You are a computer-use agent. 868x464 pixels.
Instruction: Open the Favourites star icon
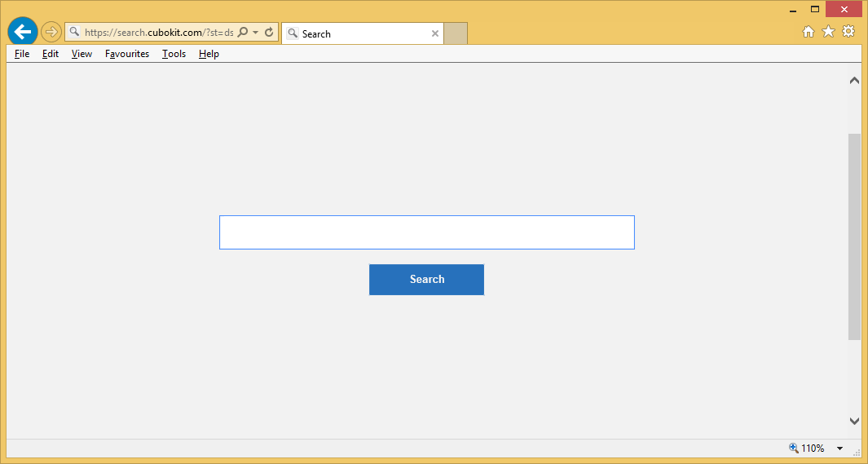(828, 32)
